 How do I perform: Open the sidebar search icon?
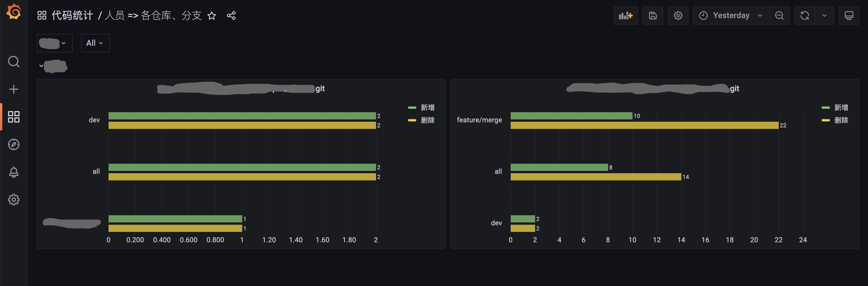click(13, 62)
